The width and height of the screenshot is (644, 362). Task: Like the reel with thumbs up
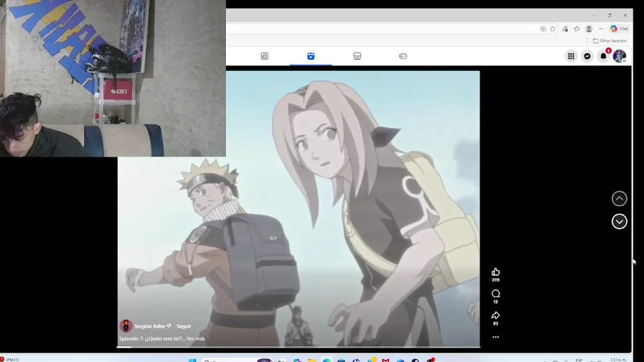[x=496, y=272]
